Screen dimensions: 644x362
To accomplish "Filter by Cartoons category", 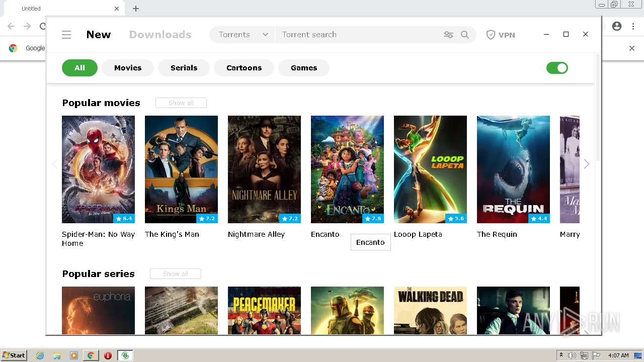I will 244,68.
